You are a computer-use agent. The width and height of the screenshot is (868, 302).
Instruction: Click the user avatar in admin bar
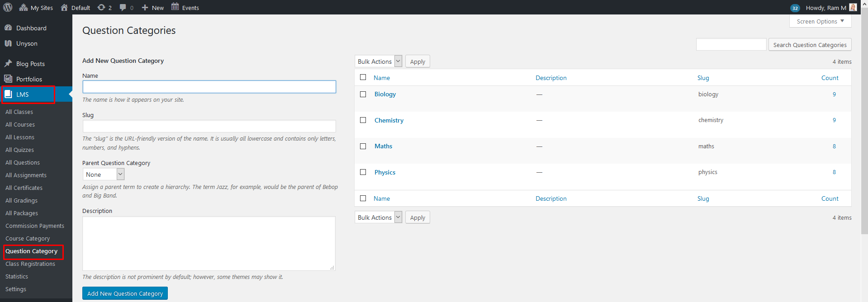(853, 7)
